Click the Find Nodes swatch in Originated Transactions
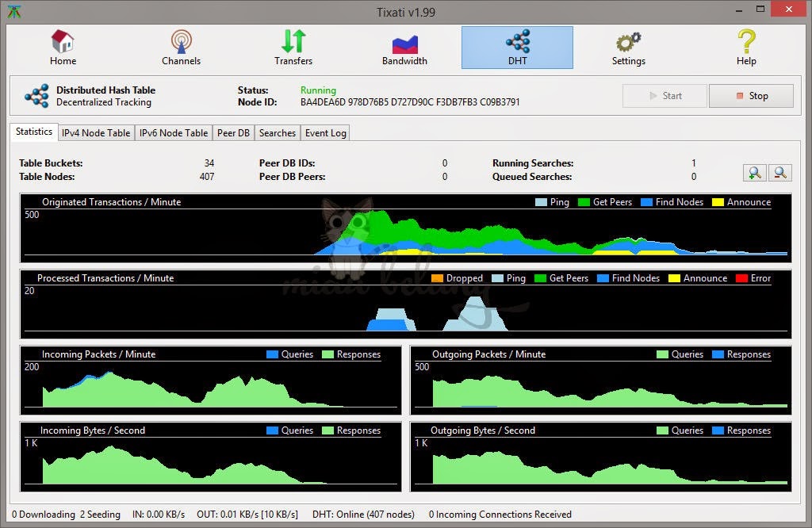The width and height of the screenshot is (812, 528). pos(646,202)
